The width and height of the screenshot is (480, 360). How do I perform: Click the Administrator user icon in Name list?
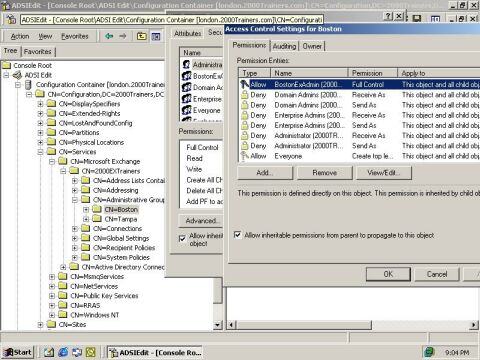(186, 64)
